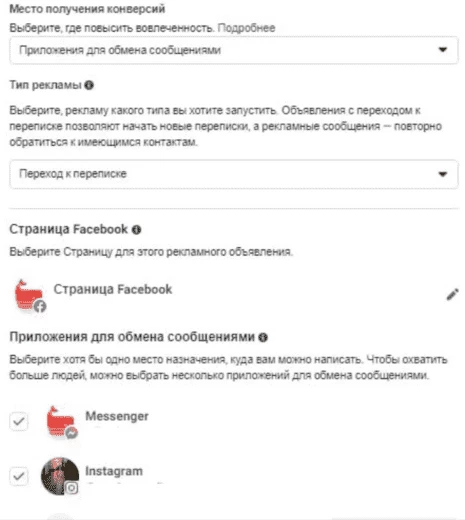Expand the Переход к переписке dropdown

pos(234,174)
